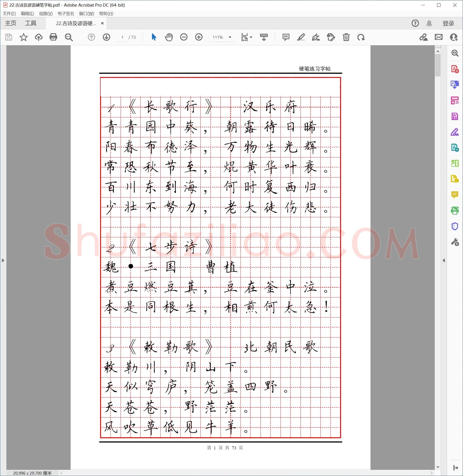Click the horizontal scrollbar left arrow
This screenshot has height=476, width=463.
pos(61,473)
